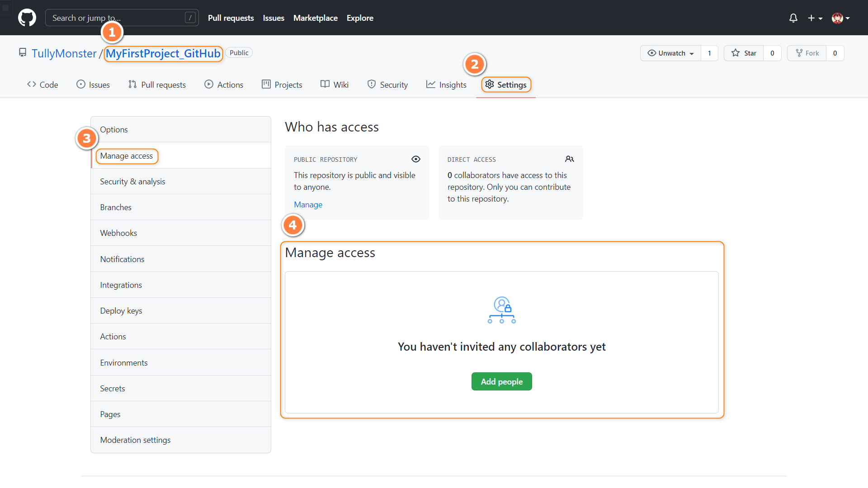
Task: Open Pages settings
Action: point(181,414)
